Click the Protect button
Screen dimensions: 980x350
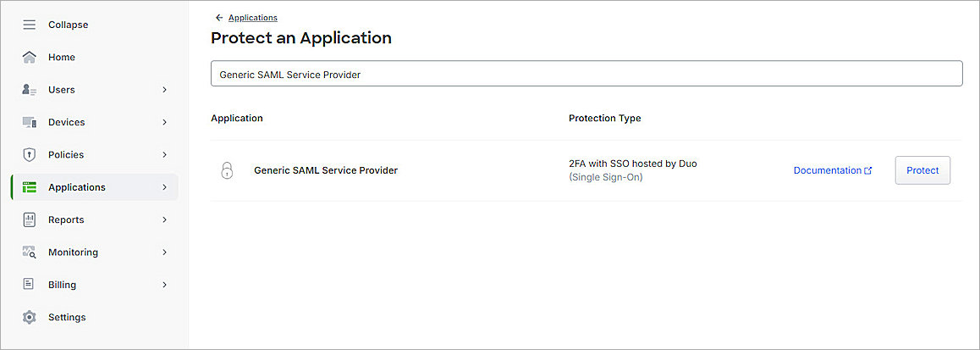[922, 170]
